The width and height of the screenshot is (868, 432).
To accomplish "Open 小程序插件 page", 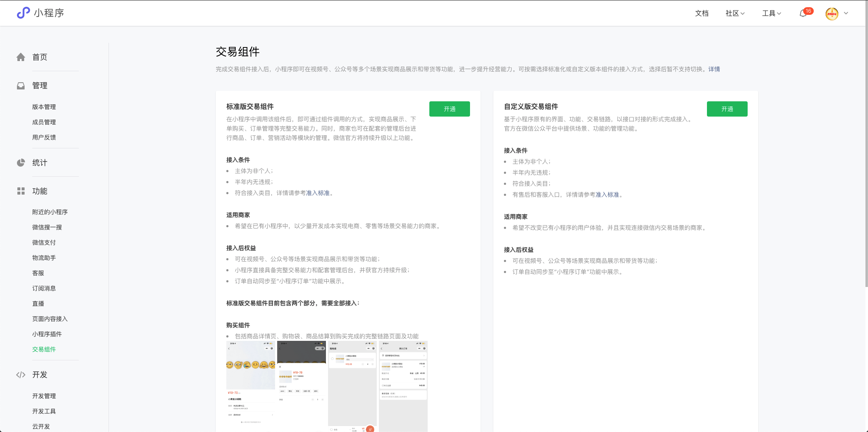I will [47, 334].
